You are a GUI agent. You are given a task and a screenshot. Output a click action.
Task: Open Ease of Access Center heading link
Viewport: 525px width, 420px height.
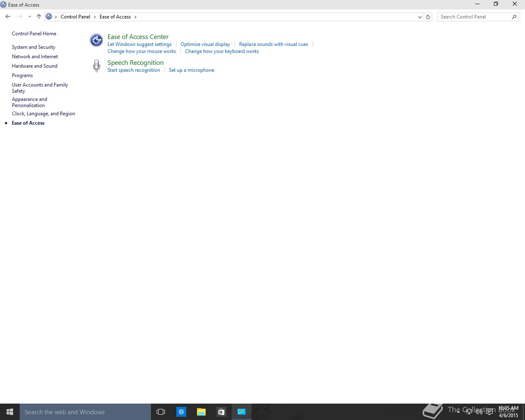point(138,37)
